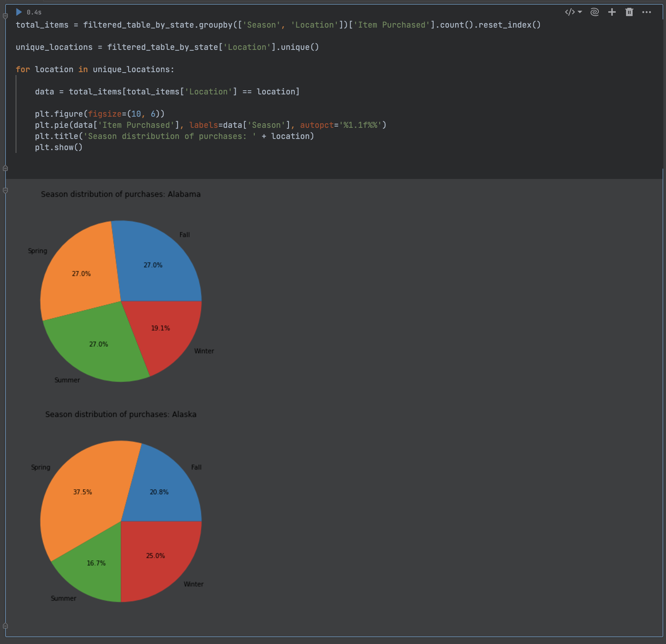666x644 pixels.
Task: Collapse the code cell using the top gutter handle
Action: (5, 15)
